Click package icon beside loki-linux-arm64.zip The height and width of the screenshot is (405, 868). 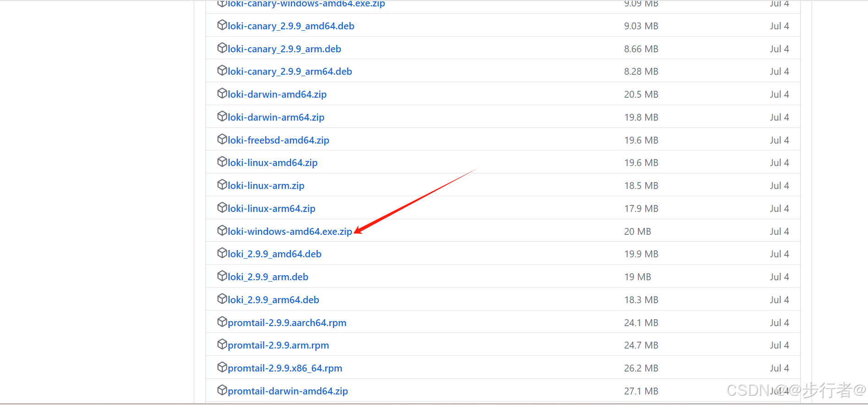(222, 207)
